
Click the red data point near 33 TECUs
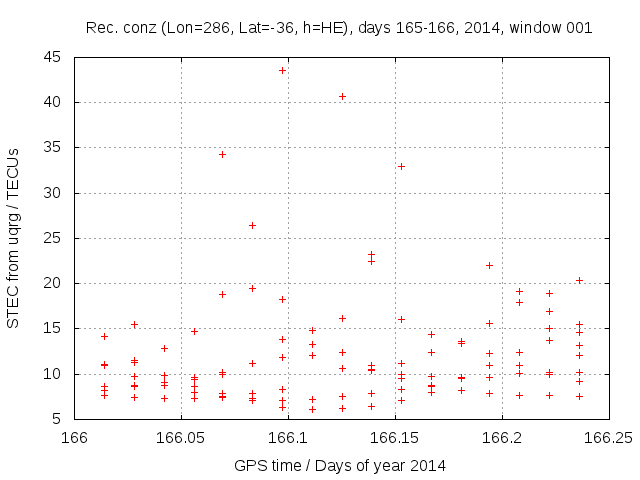pos(401,166)
